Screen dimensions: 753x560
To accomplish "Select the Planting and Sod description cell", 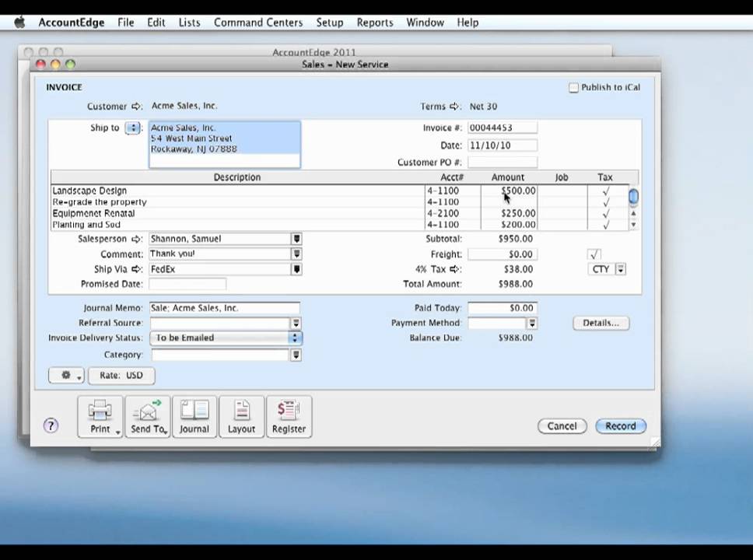I will (x=238, y=224).
